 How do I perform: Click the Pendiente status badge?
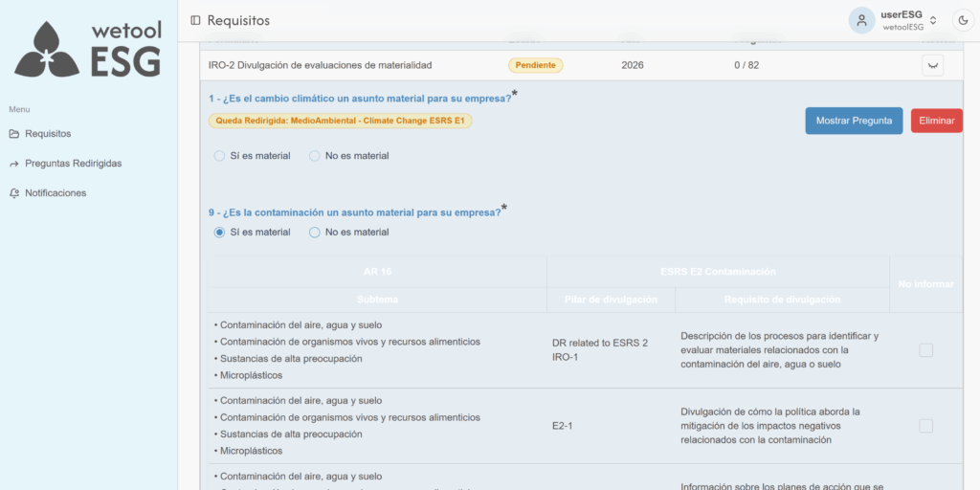pos(535,65)
